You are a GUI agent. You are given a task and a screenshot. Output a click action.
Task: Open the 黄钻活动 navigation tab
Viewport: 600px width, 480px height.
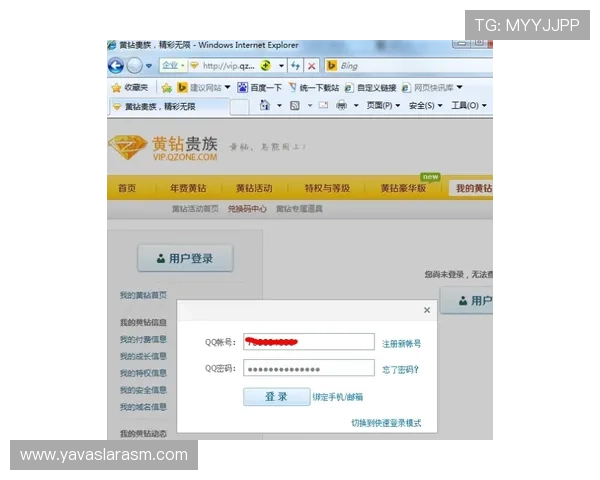[x=254, y=188]
